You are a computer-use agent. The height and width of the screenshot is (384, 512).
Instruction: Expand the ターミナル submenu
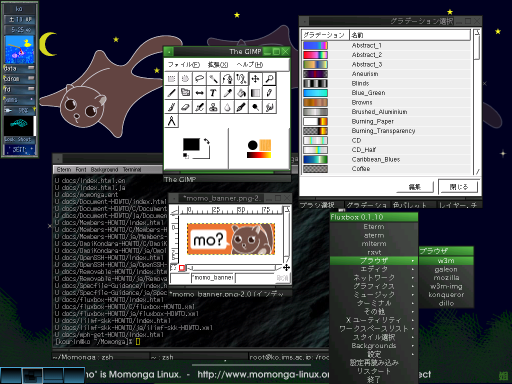point(374,303)
